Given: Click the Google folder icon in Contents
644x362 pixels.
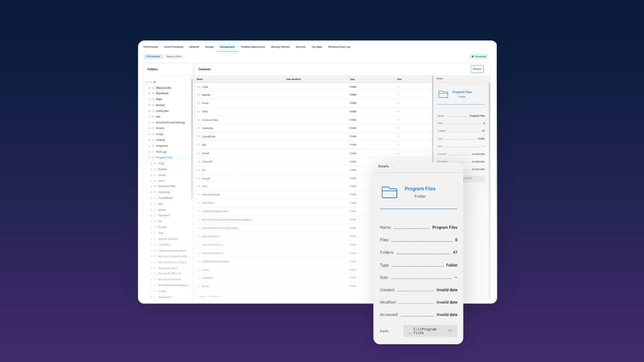Looking at the screenshot, I should [199, 178].
